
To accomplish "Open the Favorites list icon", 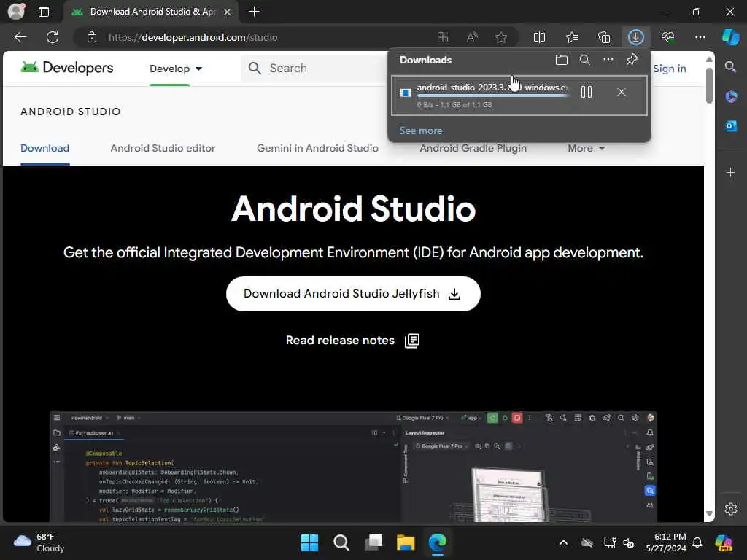I will [x=572, y=37].
